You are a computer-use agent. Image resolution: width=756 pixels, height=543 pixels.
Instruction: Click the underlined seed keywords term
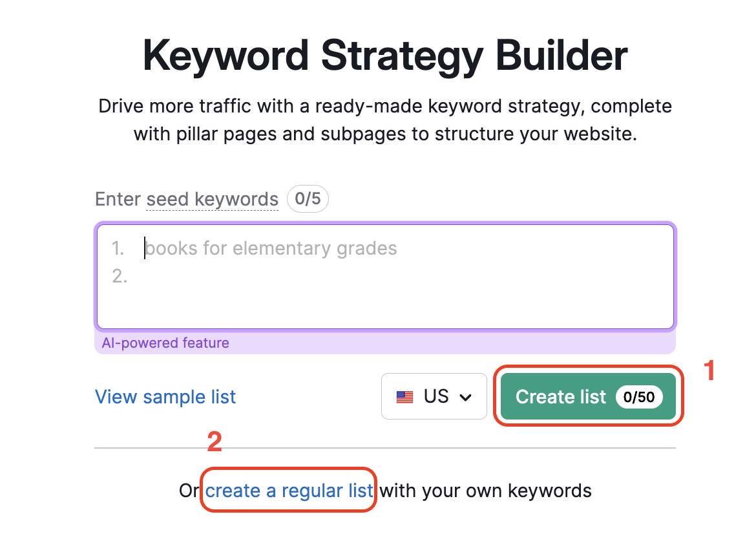(212, 199)
